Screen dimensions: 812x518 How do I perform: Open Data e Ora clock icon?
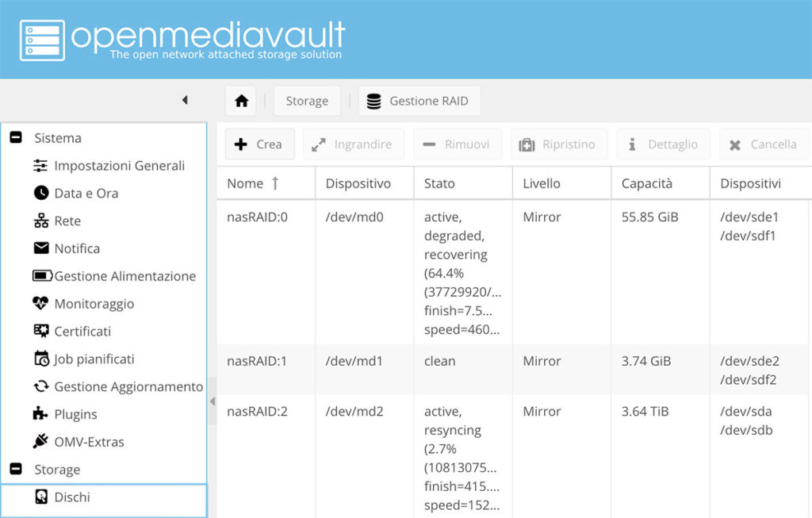(x=40, y=193)
